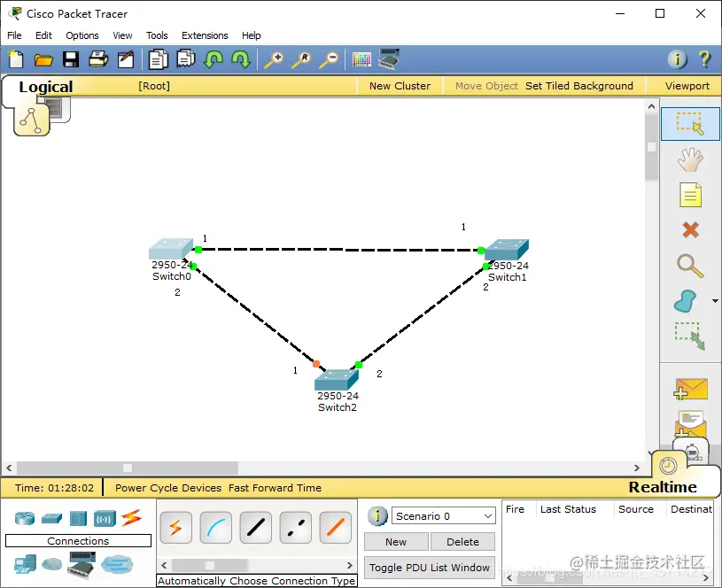Image resolution: width=722 pixels, height=588 pixels.
Task: Open the Activity Wizard icon
Action: pyautogui.click(x=126, y=59)
